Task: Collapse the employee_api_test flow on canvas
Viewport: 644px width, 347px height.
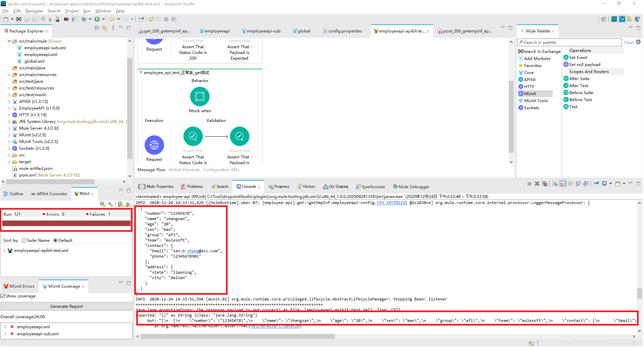Action: tap(141, 73)
